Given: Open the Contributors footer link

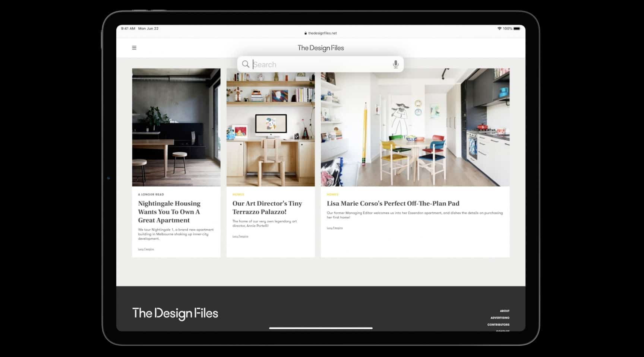Looking at the screenshot, I should click(498, 325).
